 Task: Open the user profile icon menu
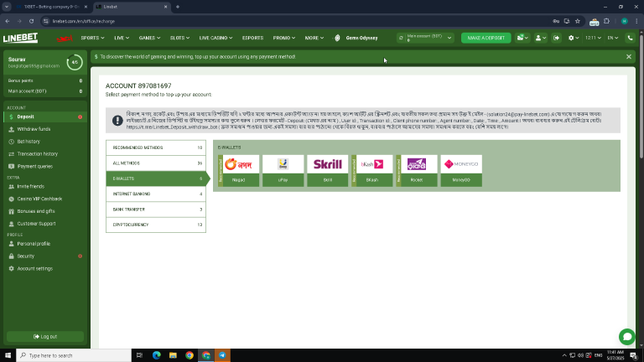pos(541,38)
